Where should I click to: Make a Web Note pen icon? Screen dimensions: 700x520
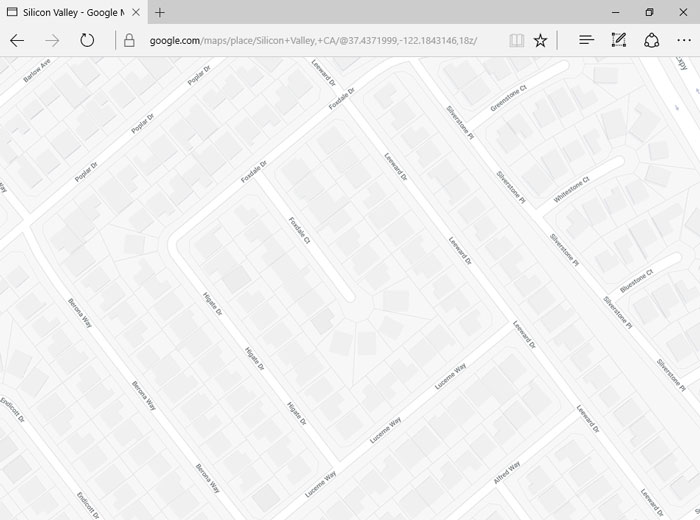pos(619,41)
